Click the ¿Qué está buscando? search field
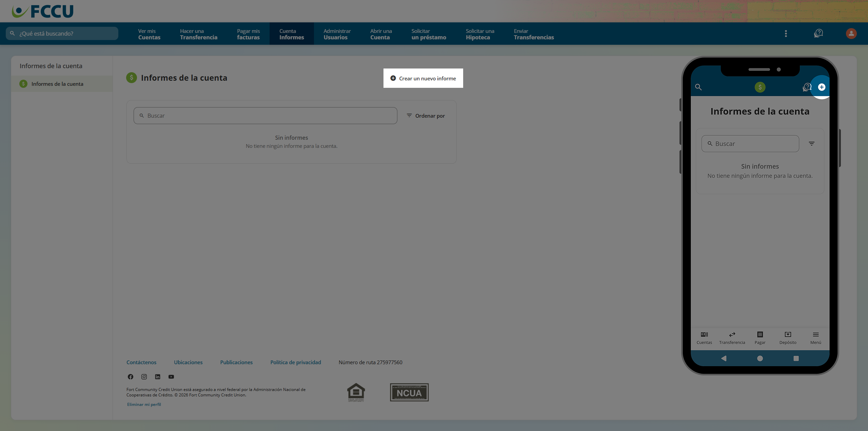This screenshot has height=431, width=868. tap(62, 34)
